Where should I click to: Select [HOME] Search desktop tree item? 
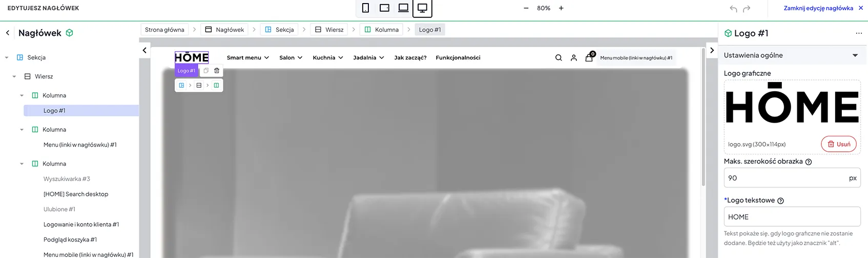[76, 194]
